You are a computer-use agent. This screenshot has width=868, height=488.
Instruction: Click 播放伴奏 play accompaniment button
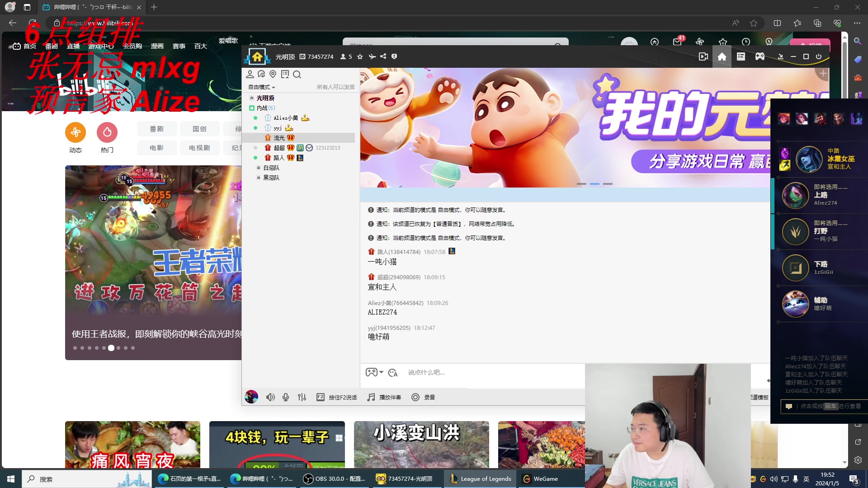(384, 397)
